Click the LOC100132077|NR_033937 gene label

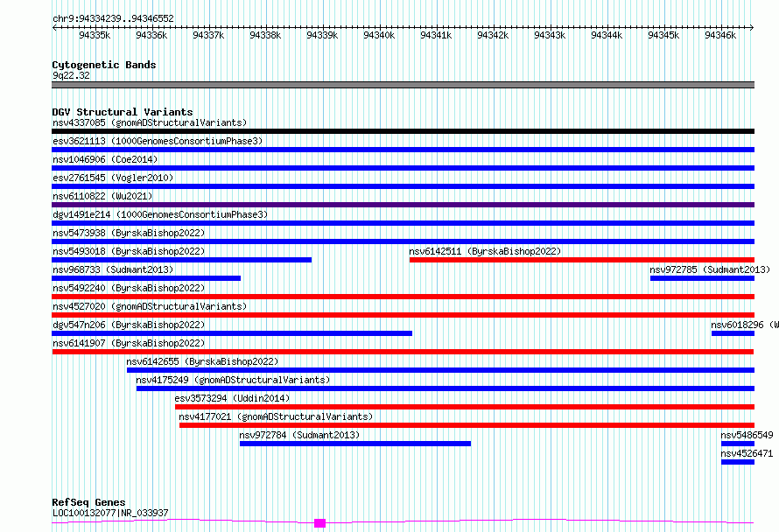click(x=110, y=513)
